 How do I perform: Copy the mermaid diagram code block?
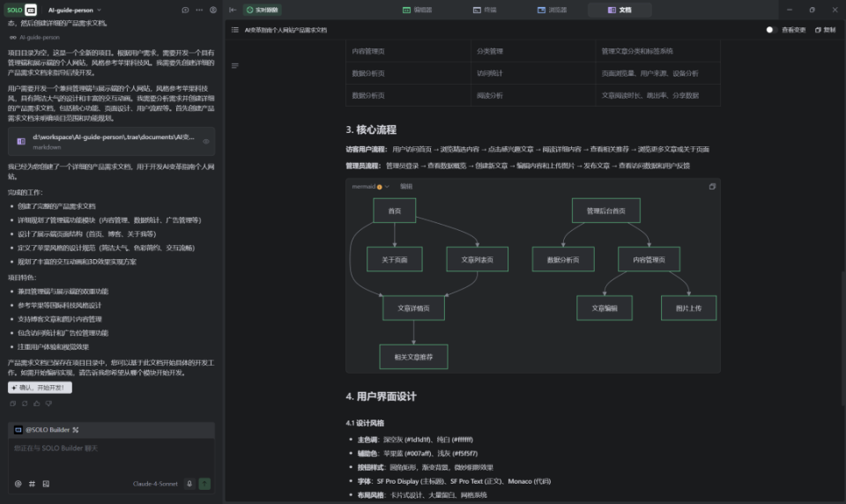click(712, 187)
